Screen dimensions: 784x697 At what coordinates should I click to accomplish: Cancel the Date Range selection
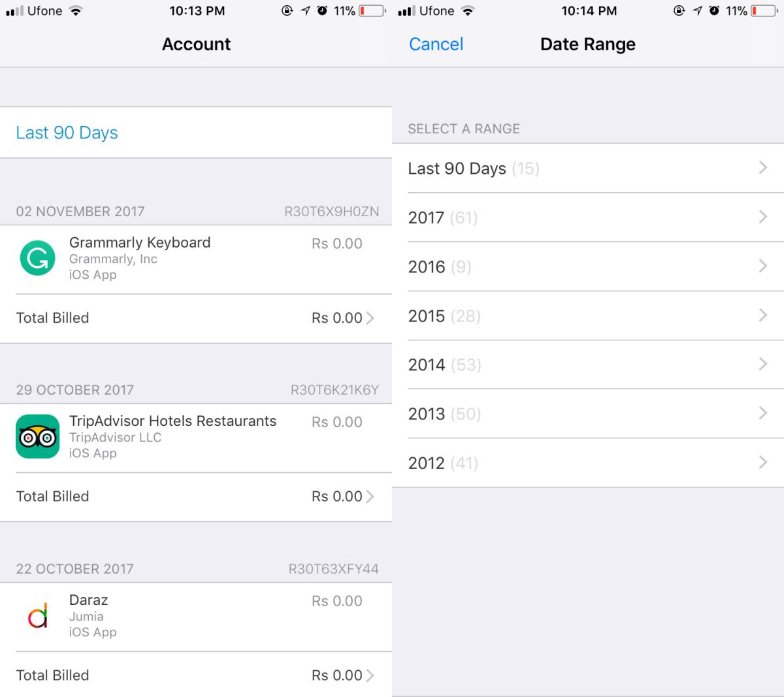click(436, 44)
